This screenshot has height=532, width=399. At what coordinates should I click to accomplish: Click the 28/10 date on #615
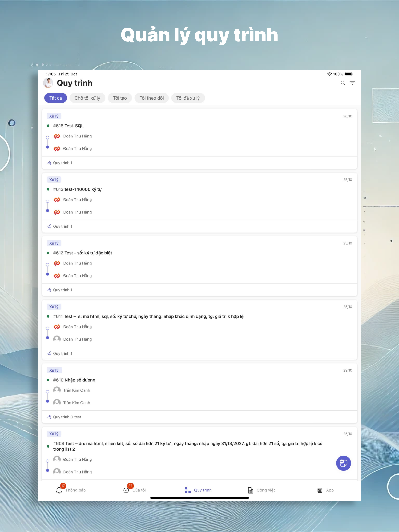point(348,116)
